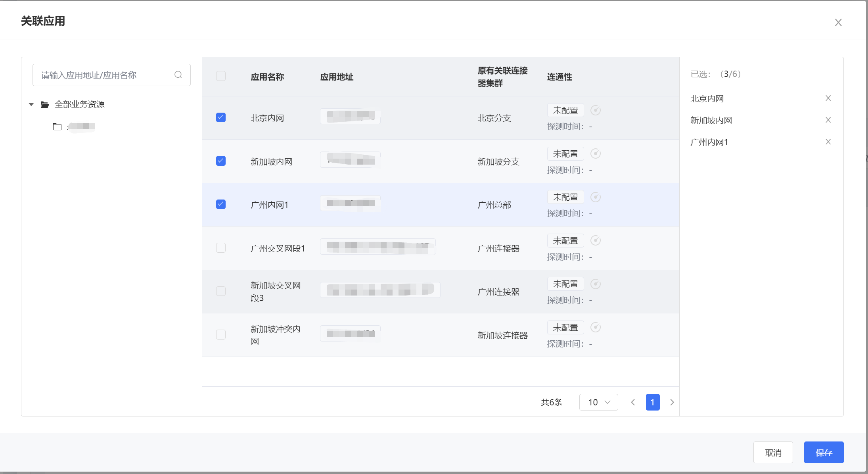Remove 北京内网 from selected list

click(x=828, y=98)
